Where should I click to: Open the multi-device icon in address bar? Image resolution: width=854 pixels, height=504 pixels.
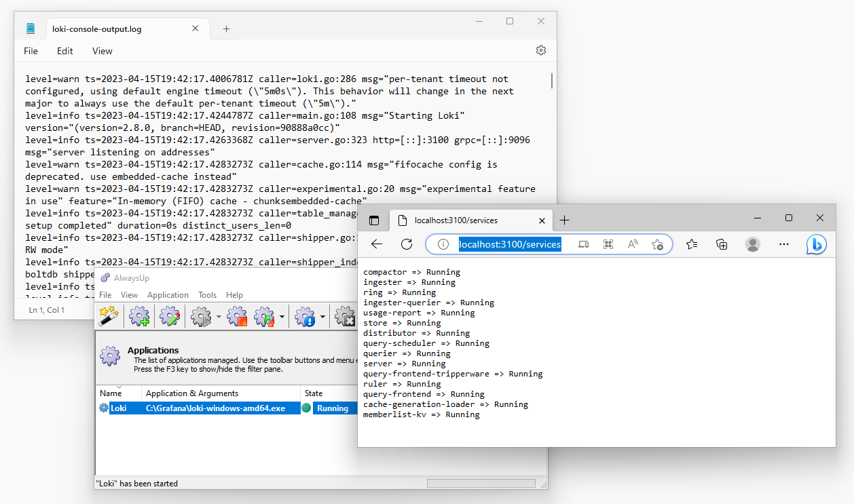click(584, 244)
